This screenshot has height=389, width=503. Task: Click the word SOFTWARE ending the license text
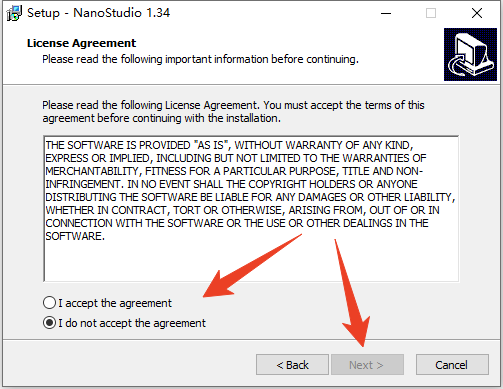point(75,236)
